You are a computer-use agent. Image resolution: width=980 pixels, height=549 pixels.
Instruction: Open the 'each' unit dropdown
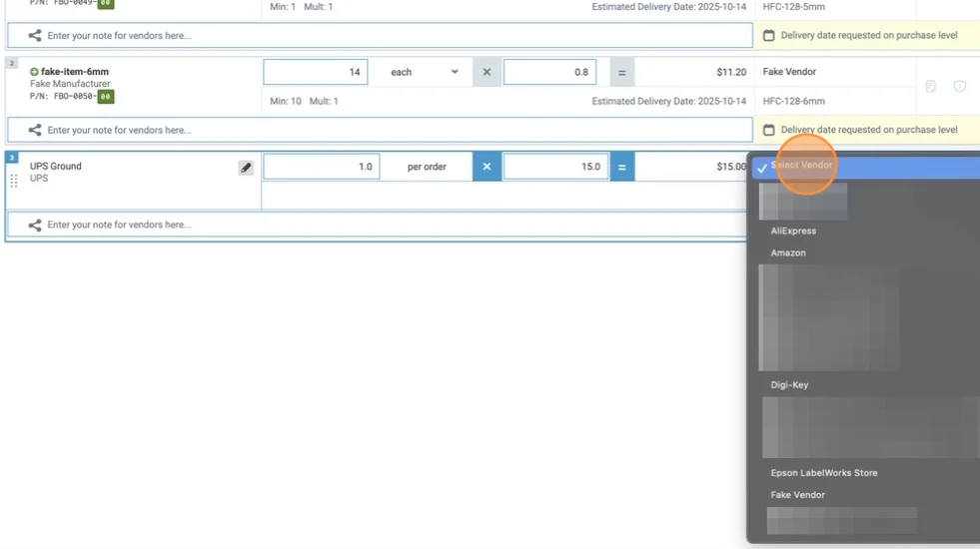click(425, 72)
